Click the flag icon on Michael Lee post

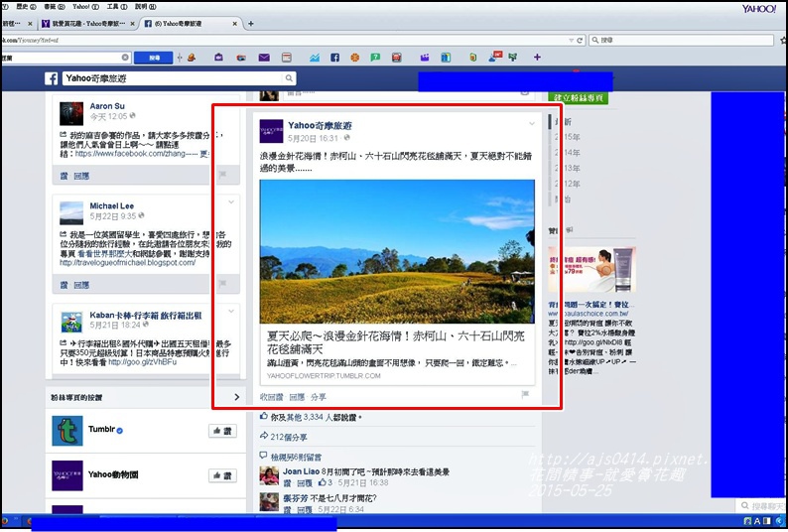[222, 284]
